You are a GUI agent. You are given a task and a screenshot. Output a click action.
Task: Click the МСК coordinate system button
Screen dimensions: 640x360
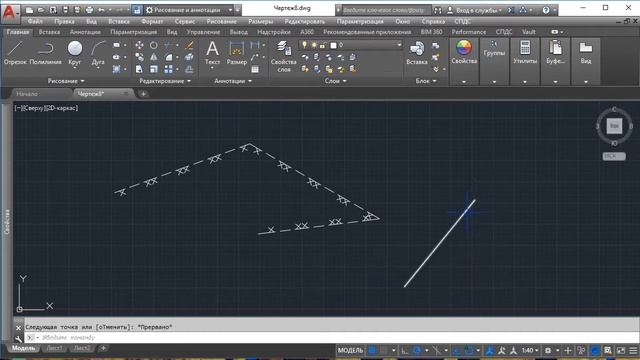tap(613, 156)
